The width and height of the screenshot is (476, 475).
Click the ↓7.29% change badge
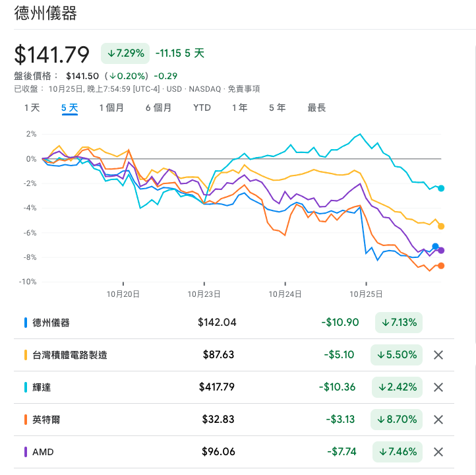click(125, 53)
